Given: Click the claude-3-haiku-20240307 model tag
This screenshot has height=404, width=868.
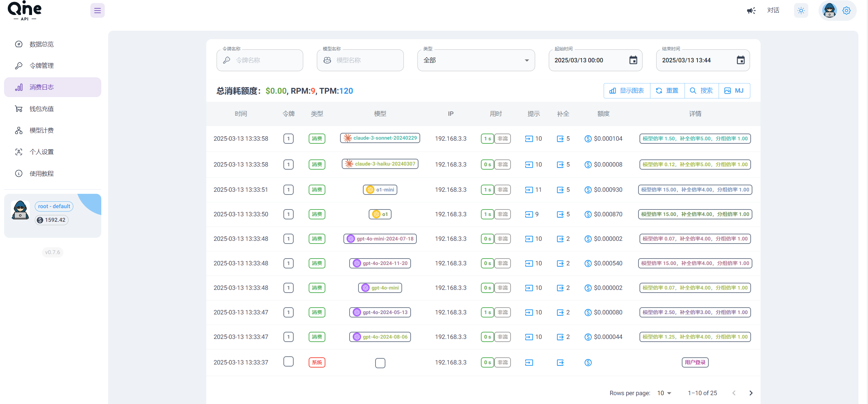Looking at the screenshot, I should [x=380, y=164].
